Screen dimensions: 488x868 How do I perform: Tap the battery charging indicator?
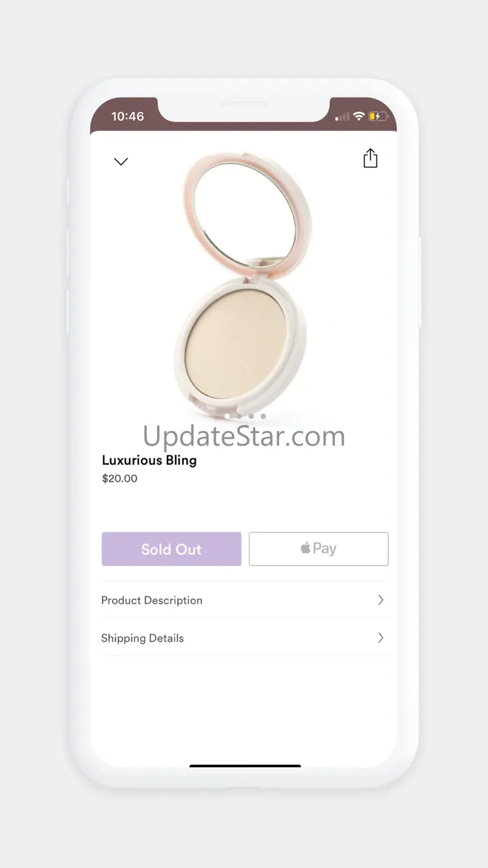pos(378,116)
